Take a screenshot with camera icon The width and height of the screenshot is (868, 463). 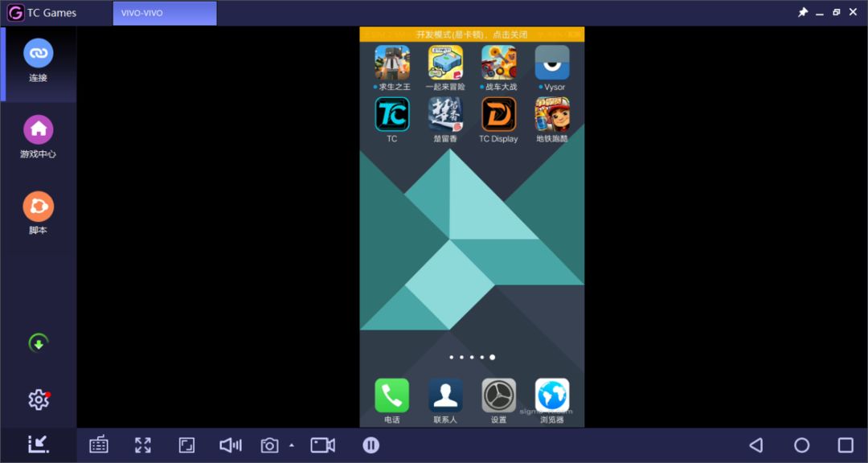coord(269,445)
